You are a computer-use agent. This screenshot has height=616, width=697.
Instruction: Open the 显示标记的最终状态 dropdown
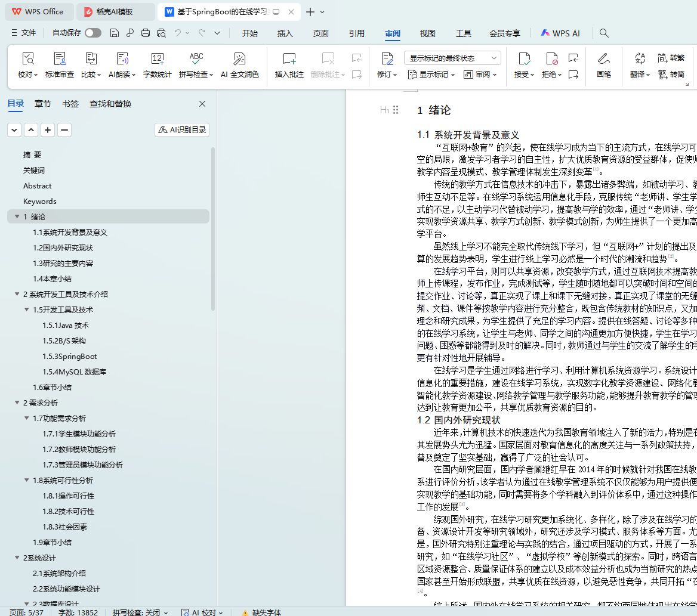point(452,58)
